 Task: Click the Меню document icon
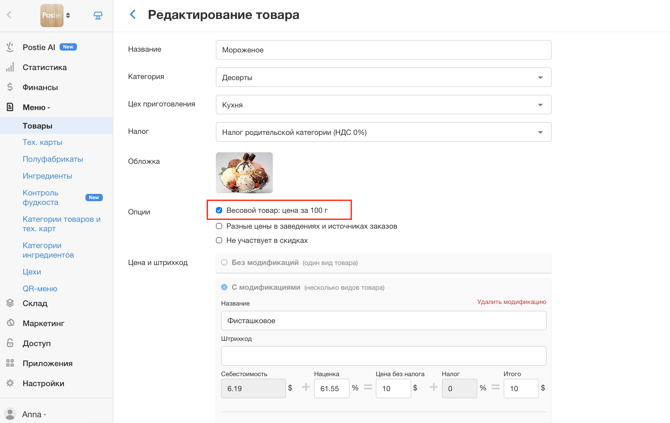10,107
